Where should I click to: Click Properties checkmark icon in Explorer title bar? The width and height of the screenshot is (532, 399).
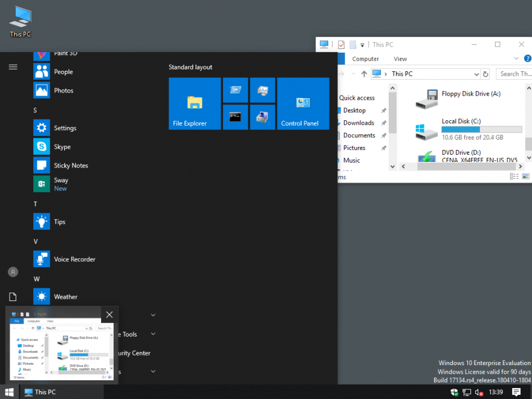coord(341,45)
